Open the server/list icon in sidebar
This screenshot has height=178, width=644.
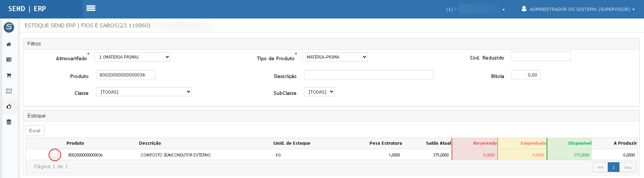9,60
